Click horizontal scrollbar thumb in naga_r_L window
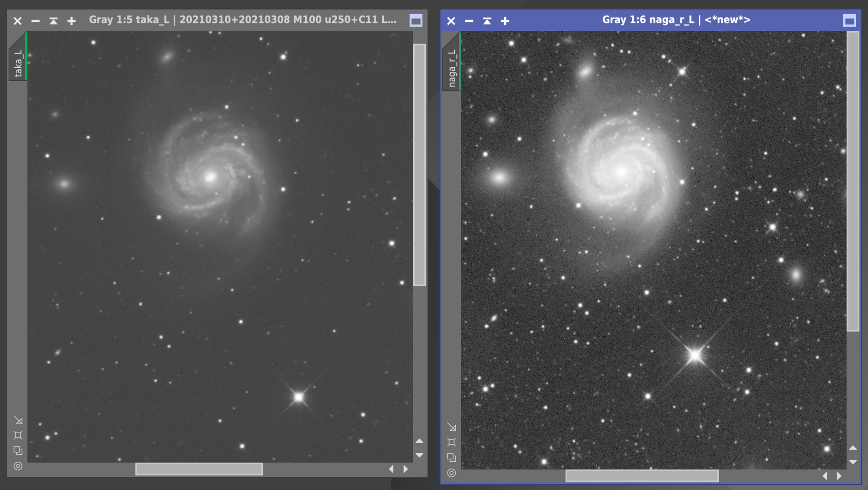 pos(642,476)
